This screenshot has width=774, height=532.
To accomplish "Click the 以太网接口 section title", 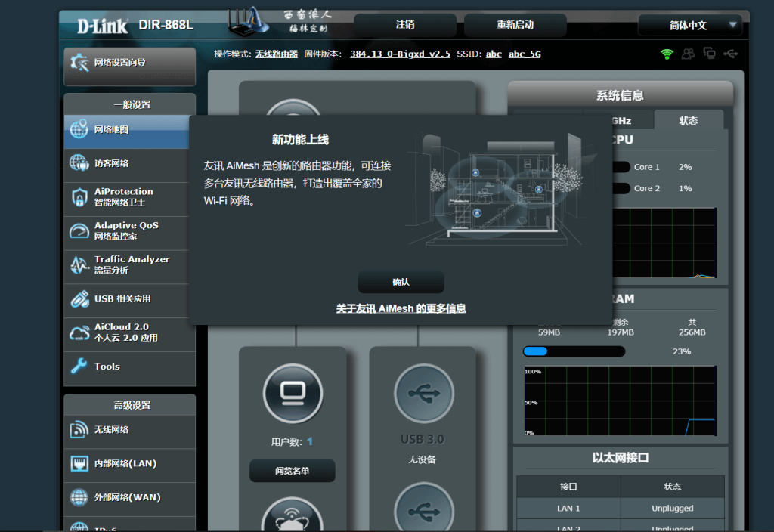I will pyautogui.click(x=621, y=458).
